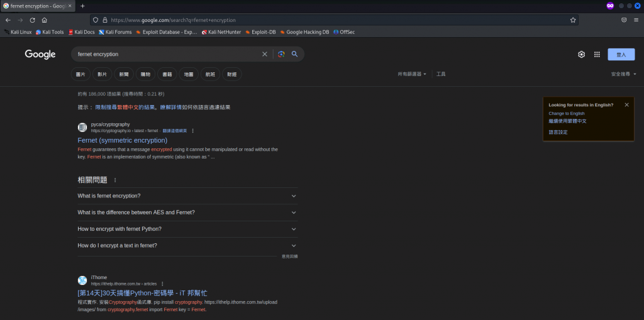Expand AES and Fernet difference question
644x320 pixels.
coord(187,212)
